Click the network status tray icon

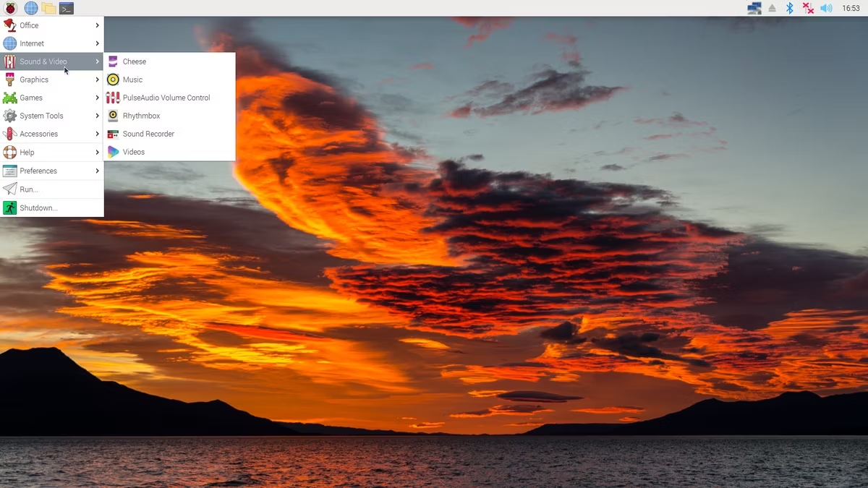(x=754, y=8)
